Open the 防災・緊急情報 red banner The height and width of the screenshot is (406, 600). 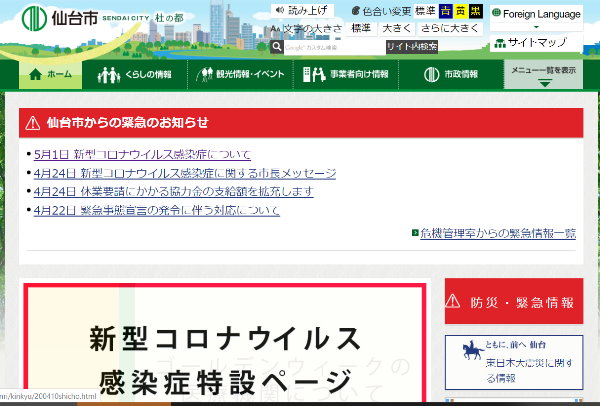(x=513, y=301)
